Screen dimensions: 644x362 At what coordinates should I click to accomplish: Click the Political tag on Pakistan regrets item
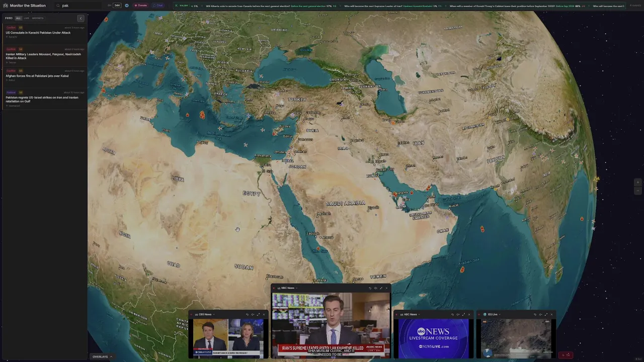click(11, 93)
